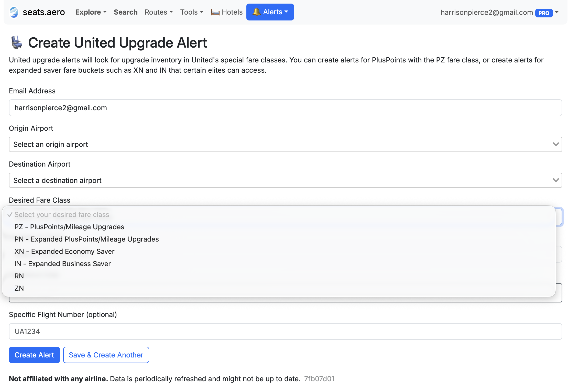Screen dimensions: 568x392
Task: Open the Routes navigation menu
Action: 159,12
